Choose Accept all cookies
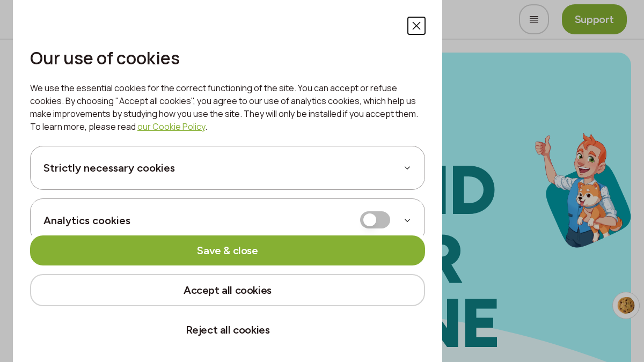644x362 pixels. (x=228, y=290)
